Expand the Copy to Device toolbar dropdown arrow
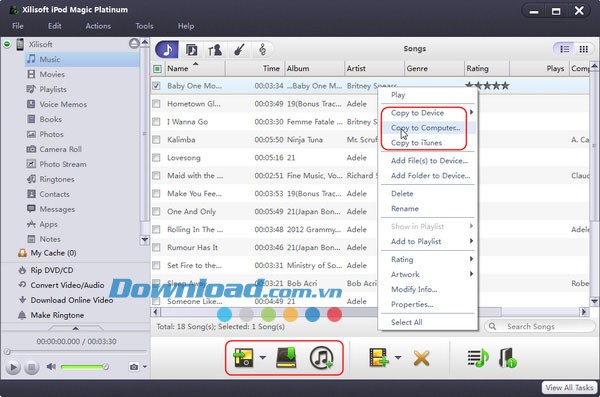Screen dimensions: 600x397 [262, 358]
